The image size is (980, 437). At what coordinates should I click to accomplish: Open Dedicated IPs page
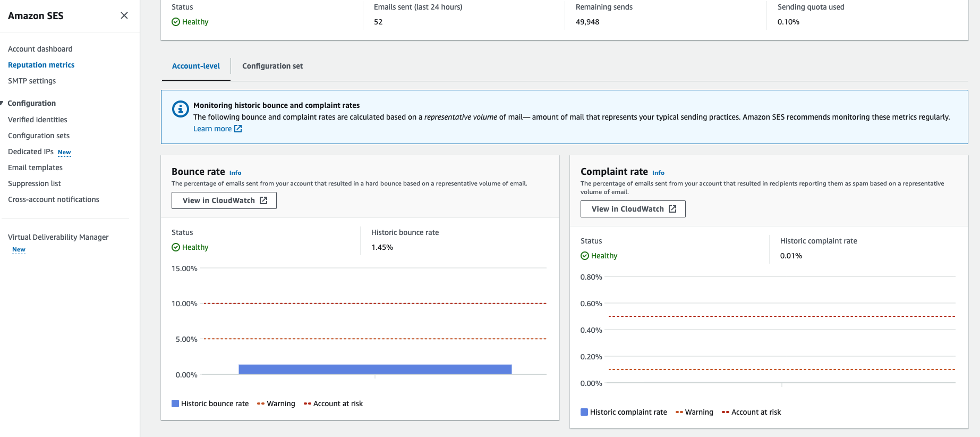coord(31,152)
